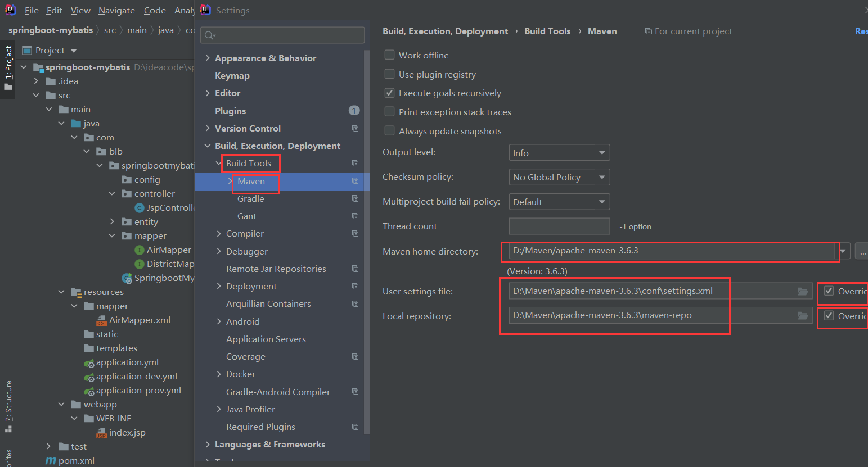The height and width of the screenshot is (467, 868).
Task: Select Gradle under Build Tools
Action: click(x=251, y=198)
